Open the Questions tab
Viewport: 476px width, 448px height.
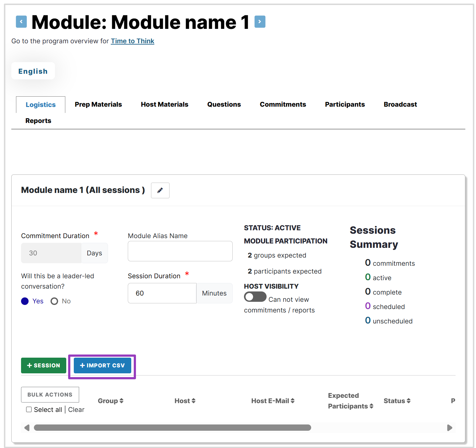click(224, 104)
